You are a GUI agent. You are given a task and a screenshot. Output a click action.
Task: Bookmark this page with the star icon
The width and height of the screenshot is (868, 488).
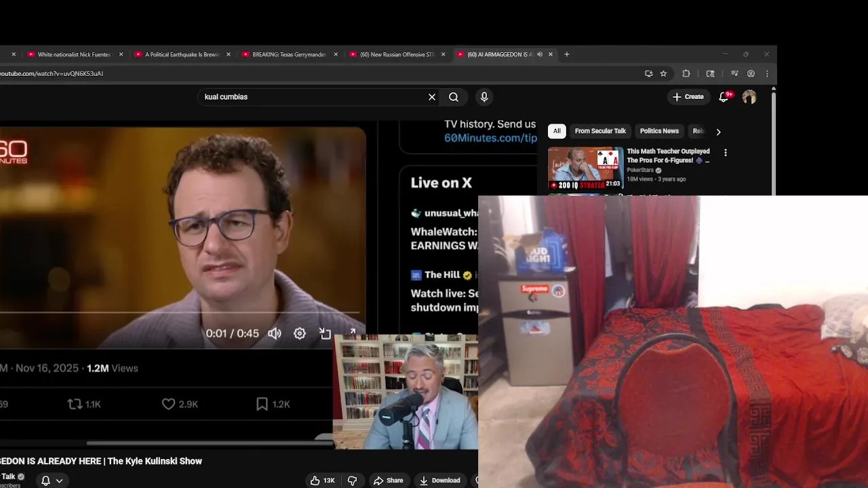click(x=664, y=73)
